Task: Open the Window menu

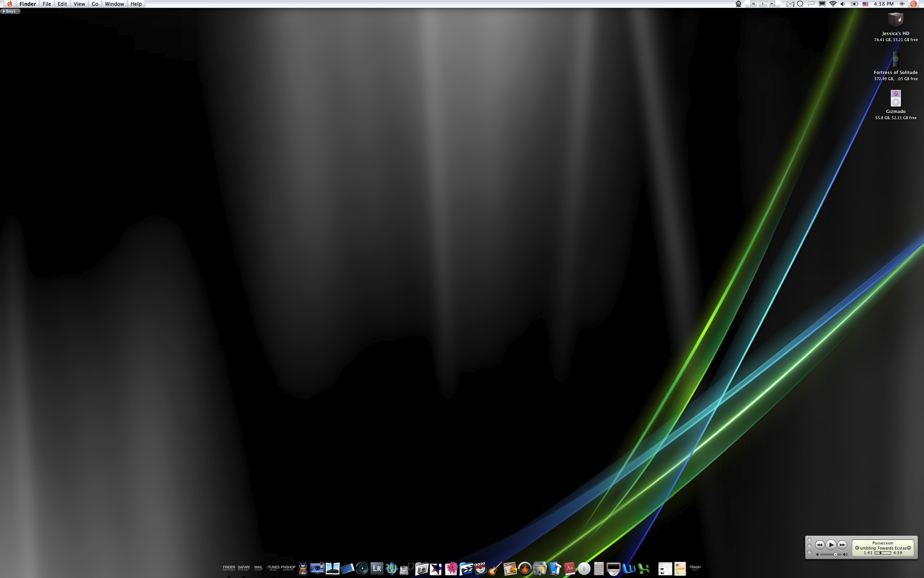Action: pos(114,4)
